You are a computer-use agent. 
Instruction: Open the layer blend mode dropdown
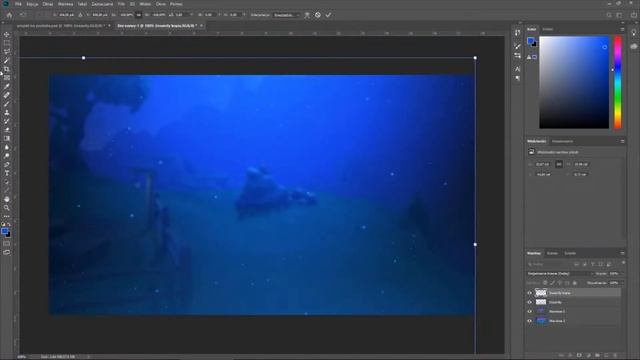(560, 273)
